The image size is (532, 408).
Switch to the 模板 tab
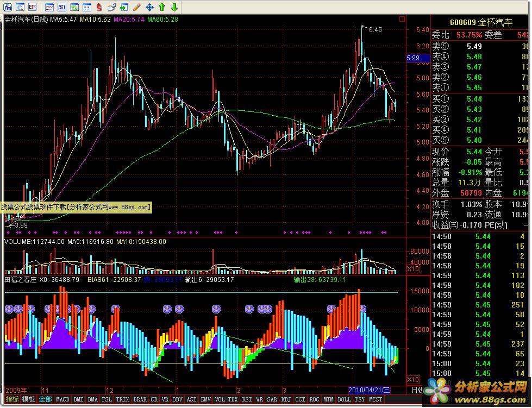pyautogui.click(x=28, y=399)
